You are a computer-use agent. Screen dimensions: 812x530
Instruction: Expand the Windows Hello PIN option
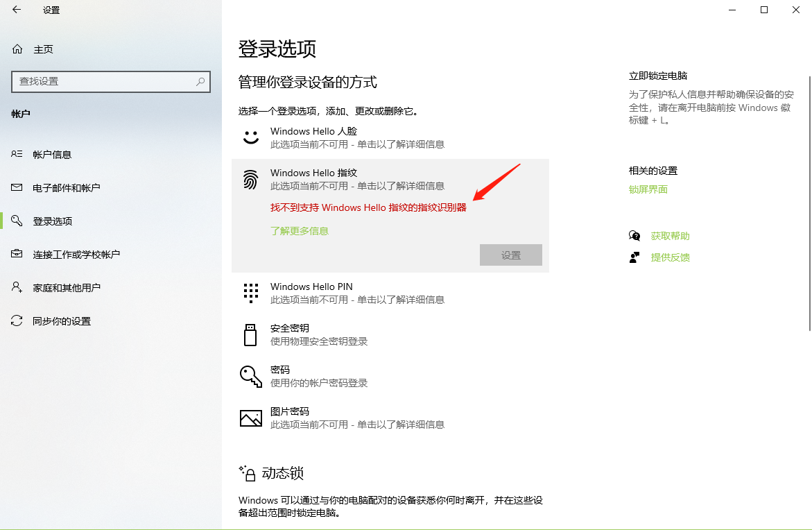(357, 293)
